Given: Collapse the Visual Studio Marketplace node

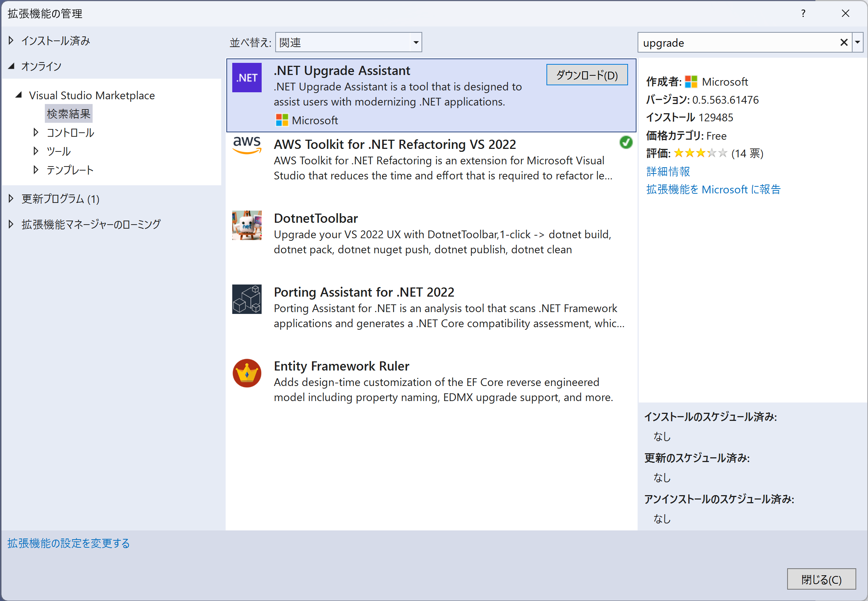Looking at the screenshot, I should coord(18,95).
